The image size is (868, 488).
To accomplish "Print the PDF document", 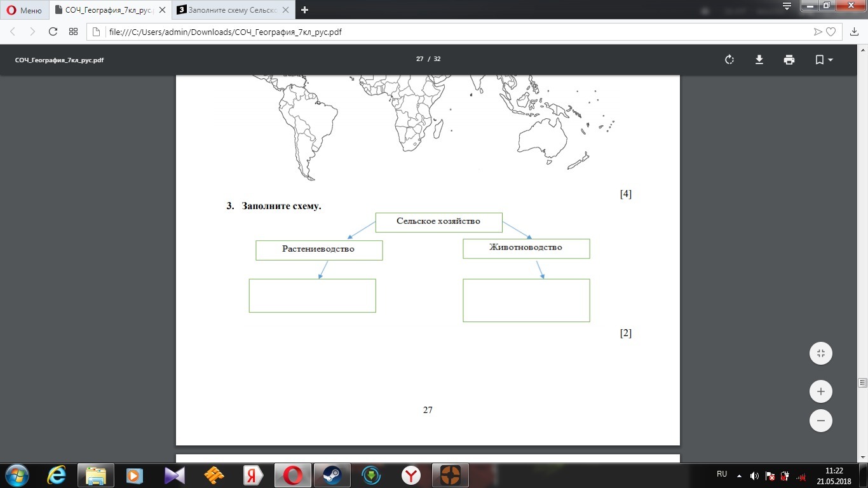I will coord(789,60).
